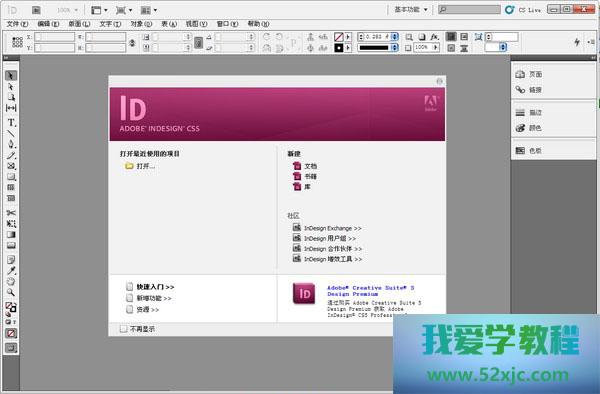Select the Note tool
This screenshot has height=394, width=600.
(11, 260)
